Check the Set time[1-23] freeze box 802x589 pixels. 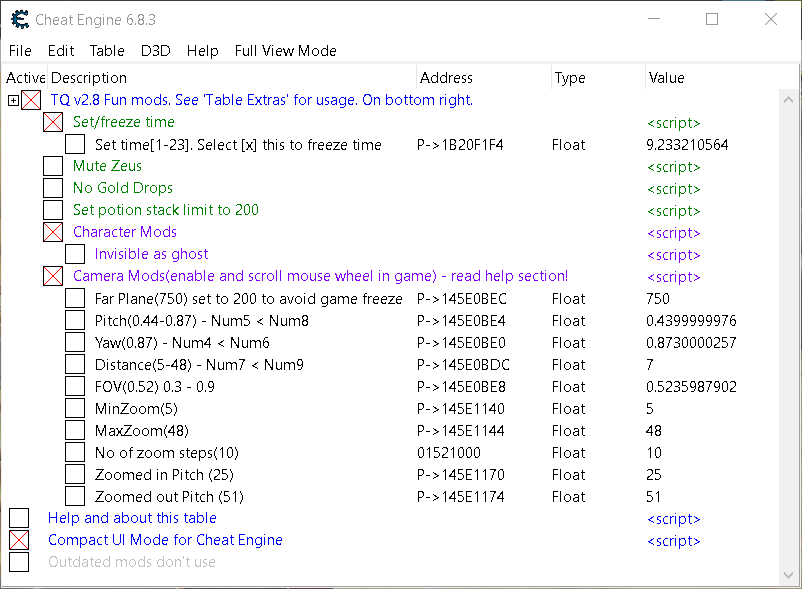pyautogui.click(x=75, y=144)
